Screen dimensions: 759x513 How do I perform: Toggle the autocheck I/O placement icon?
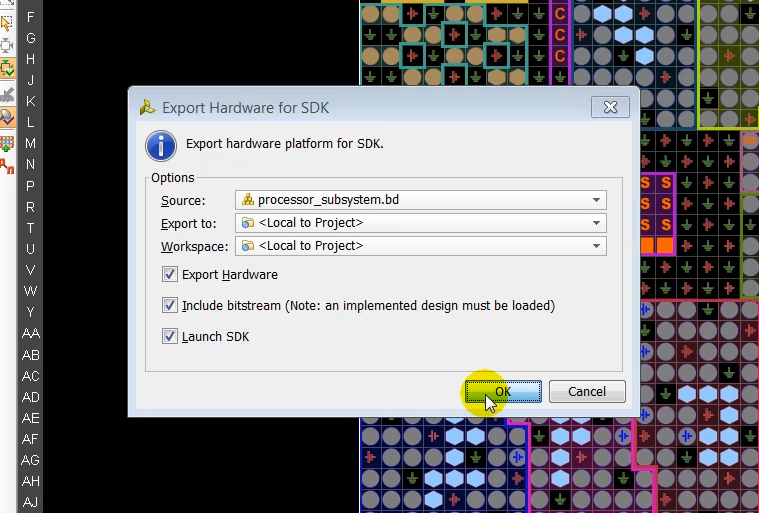(7, 68)
